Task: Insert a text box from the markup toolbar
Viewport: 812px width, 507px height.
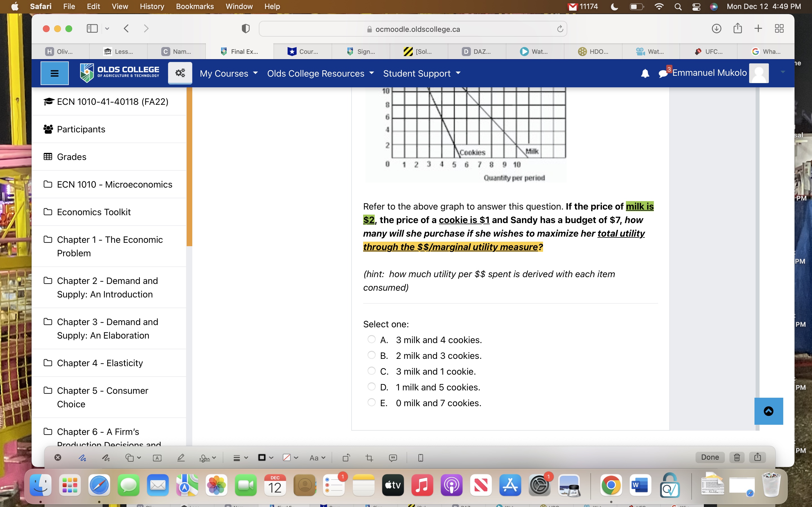Action: tap(157, 457)
